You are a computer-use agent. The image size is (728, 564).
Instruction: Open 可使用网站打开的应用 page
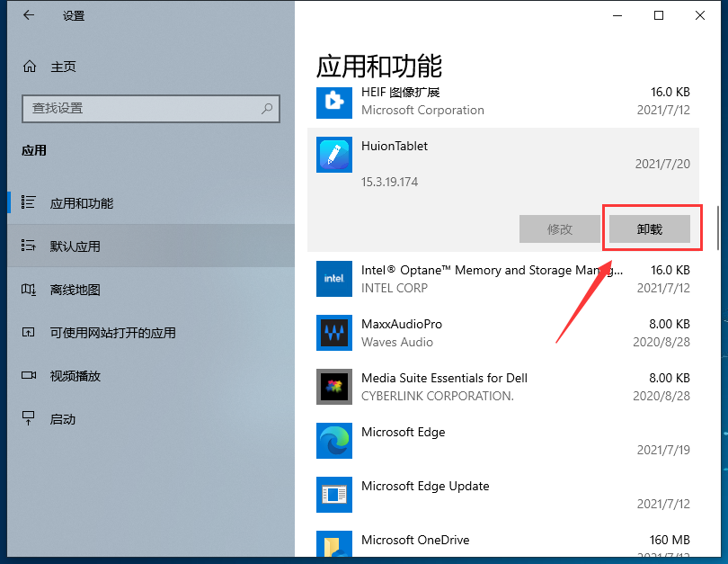click(151, 333)
